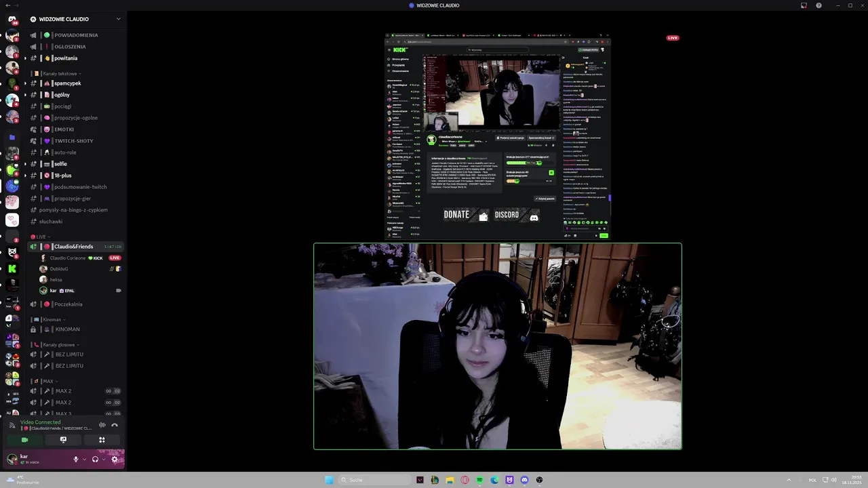Select kar voice participant row
The width and height of the screenshot is (868, 488).
[x=80, y=291]
